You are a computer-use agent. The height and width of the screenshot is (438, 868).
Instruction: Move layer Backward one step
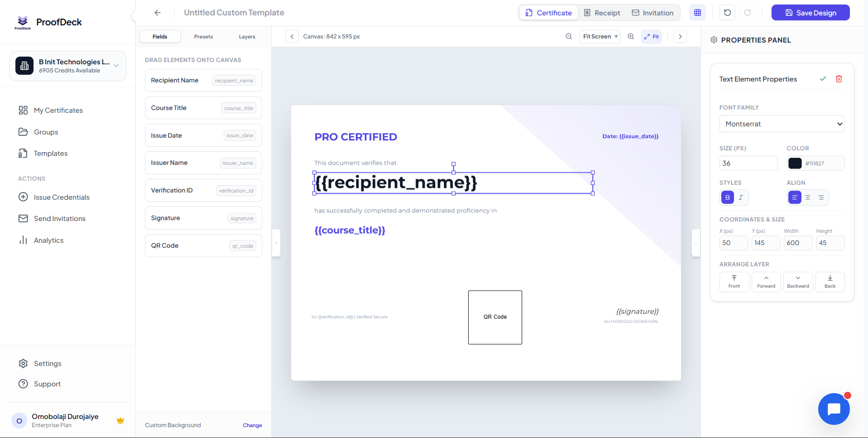pyautogui.click(x=798, y=282)
